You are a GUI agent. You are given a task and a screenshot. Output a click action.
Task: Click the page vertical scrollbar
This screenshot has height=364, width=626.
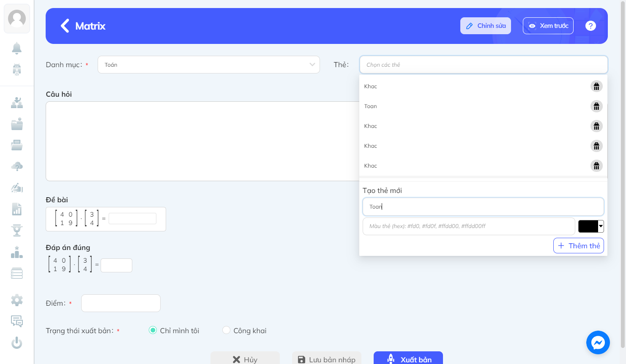point(623,174)
